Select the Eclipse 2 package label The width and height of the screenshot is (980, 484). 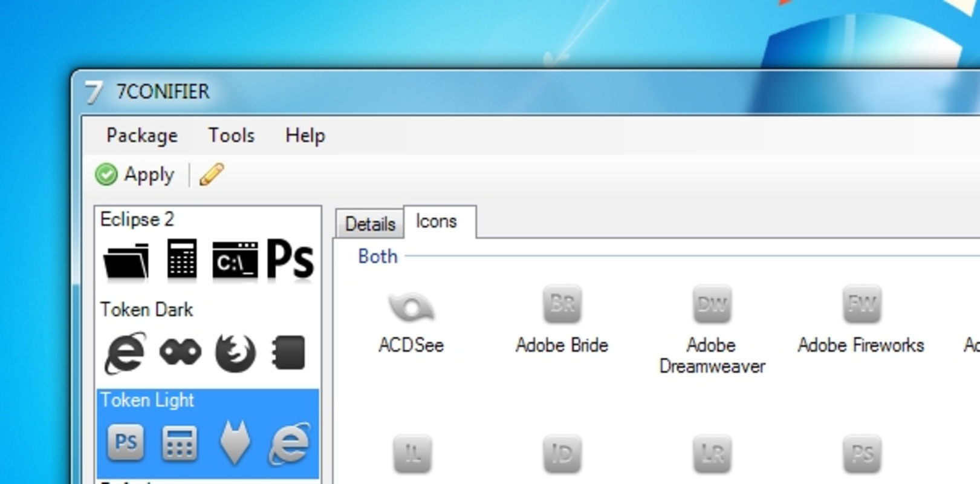(x=137, y=220)
